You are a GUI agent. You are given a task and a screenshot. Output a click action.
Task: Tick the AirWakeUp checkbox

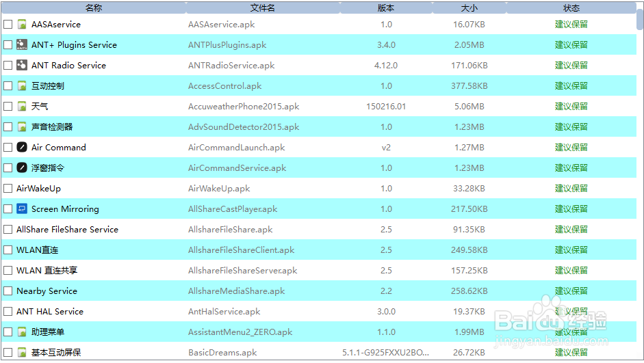8,188
